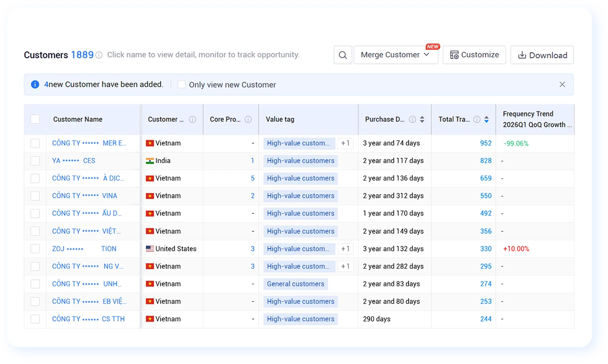Select checkbox for CÔNG TY NG V... row
This screenshot has width=608, height=364.
(35, 266)
